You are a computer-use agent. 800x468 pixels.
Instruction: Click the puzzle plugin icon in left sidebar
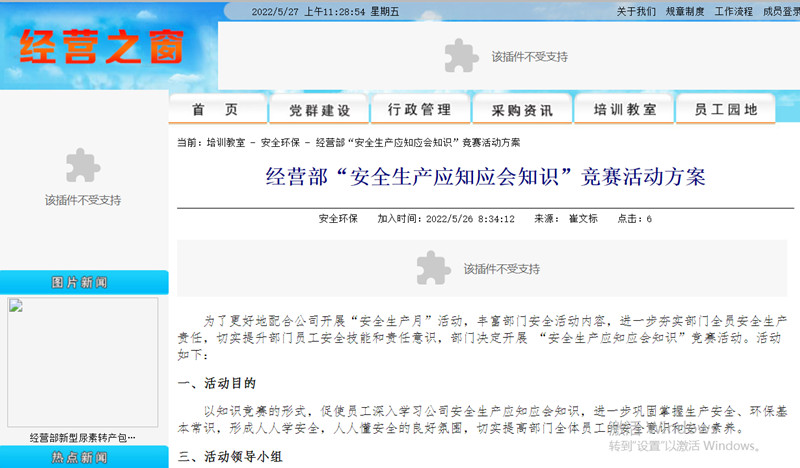82,166
